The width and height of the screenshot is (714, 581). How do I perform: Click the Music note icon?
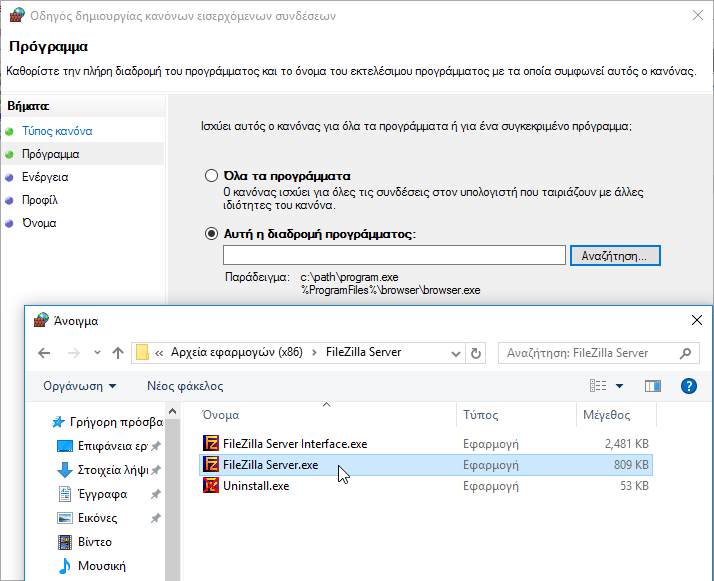point(65,566)
